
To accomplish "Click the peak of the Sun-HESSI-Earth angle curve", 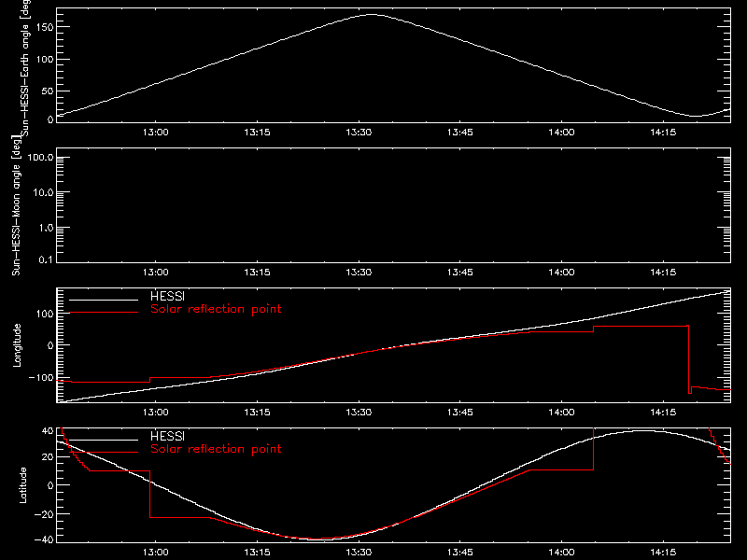I will point(371,15).
